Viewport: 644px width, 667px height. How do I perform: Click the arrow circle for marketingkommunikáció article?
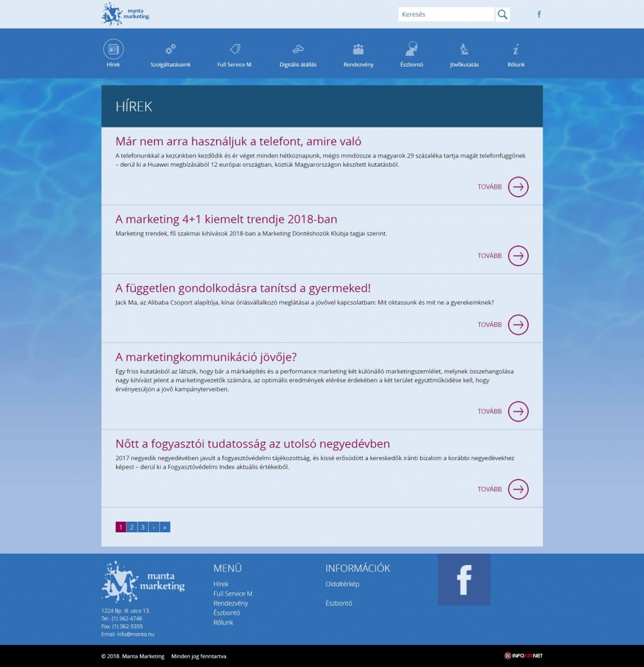click(518, 412)
